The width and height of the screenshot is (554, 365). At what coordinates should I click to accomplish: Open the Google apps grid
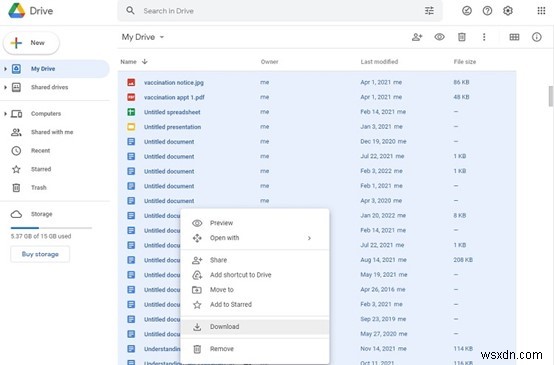tap(541, 11)
